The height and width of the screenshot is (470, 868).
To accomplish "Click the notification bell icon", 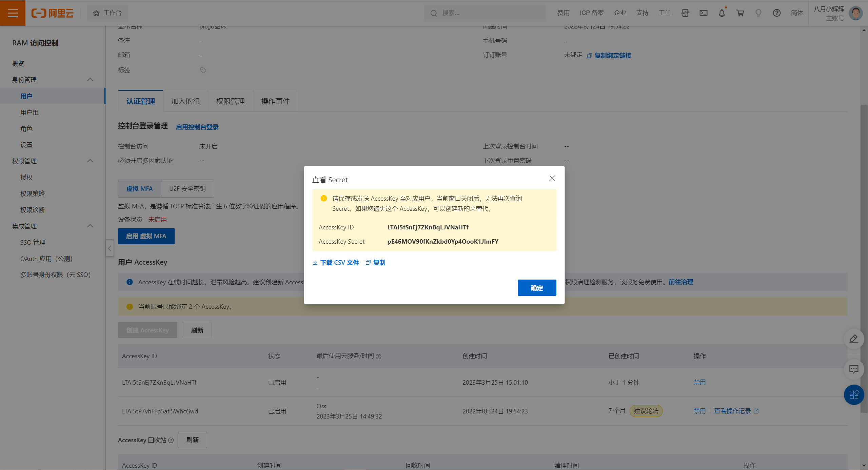I will [x=722, y=13].
